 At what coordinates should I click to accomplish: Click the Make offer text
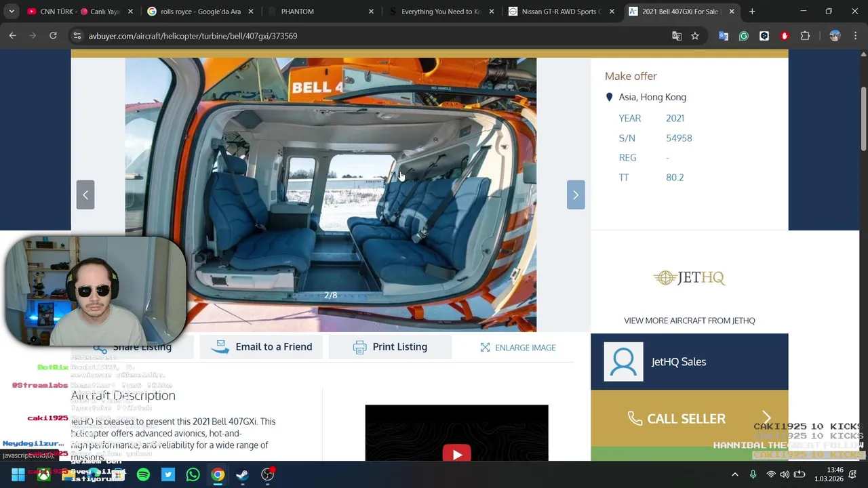[x=631, y=76]
